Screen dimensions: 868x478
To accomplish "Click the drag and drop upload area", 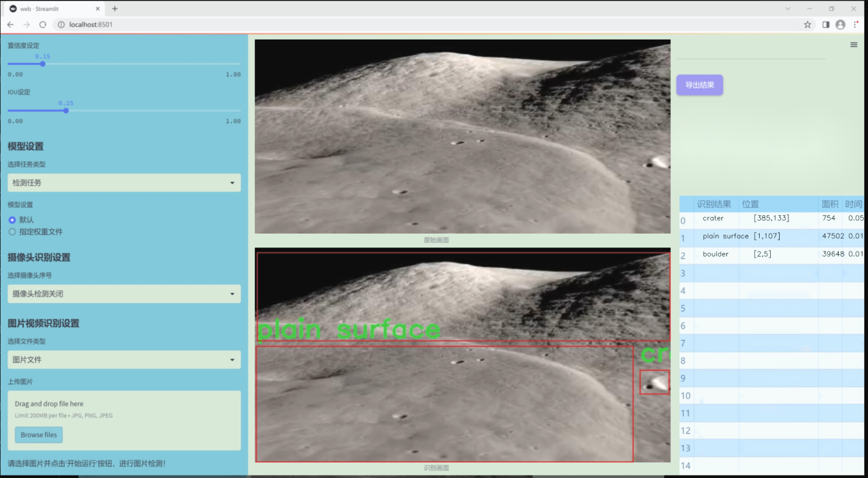I will pos(124,420).
